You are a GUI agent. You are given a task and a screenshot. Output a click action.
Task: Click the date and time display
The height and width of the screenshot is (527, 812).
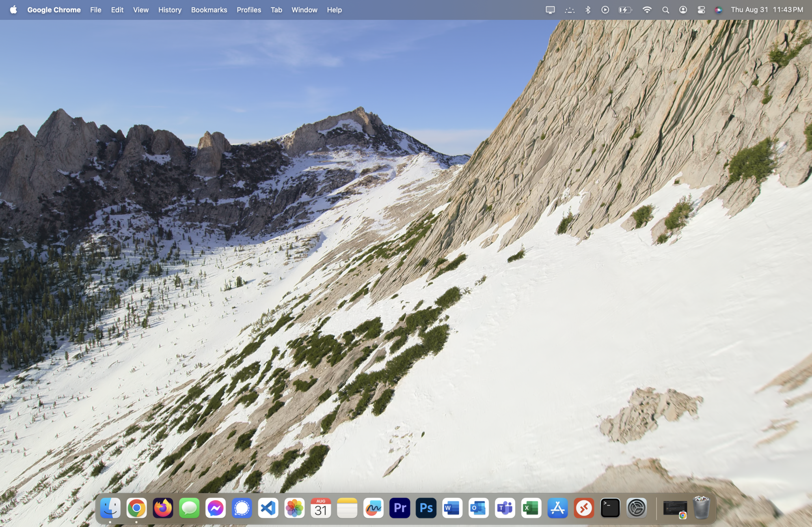tap(767, 10)
